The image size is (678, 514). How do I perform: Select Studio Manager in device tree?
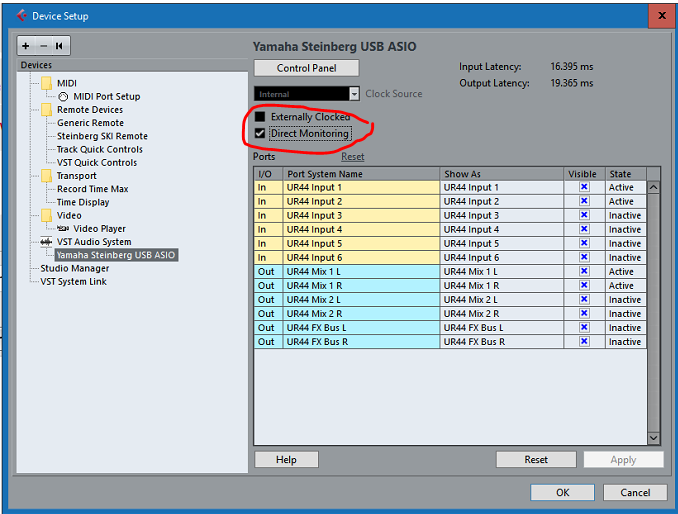pyautogui.click(x=75, y=268)
